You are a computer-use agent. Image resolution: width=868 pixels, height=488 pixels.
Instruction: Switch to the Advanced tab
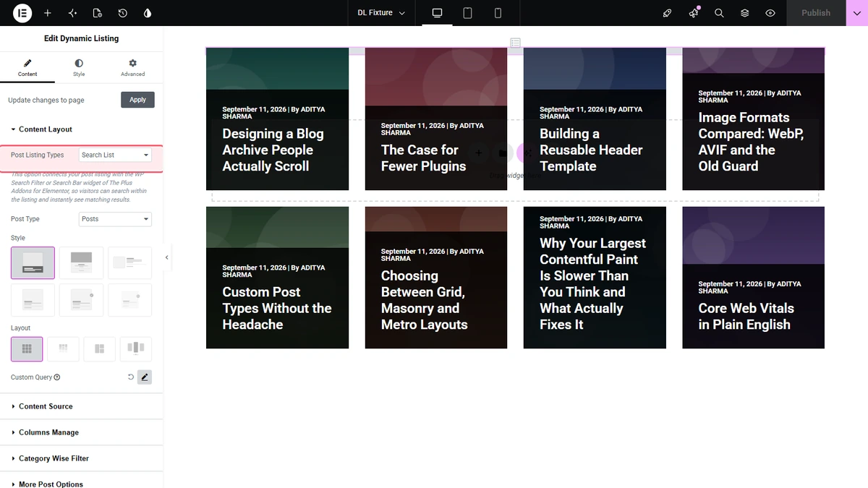tap(133, 68)
